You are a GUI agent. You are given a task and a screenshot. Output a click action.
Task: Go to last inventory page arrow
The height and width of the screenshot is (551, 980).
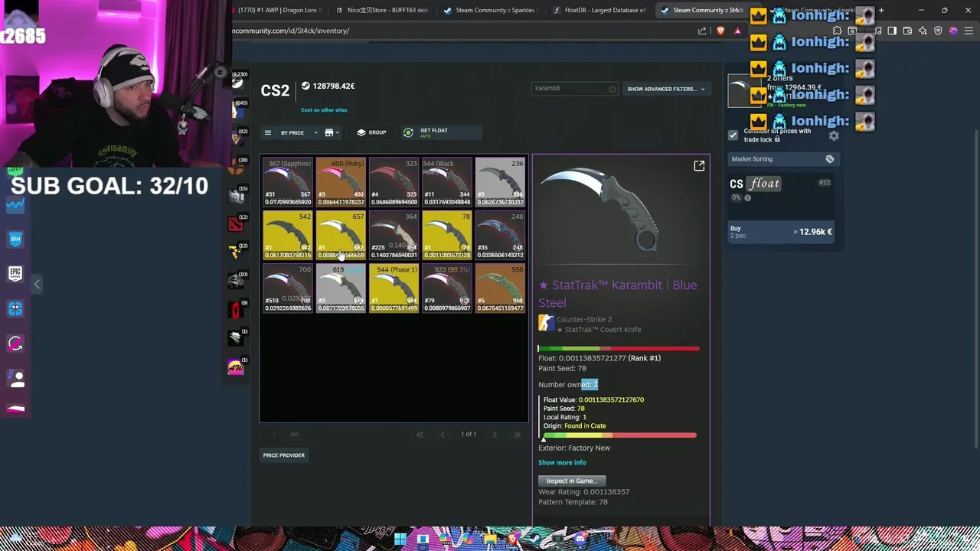[517, 435]
